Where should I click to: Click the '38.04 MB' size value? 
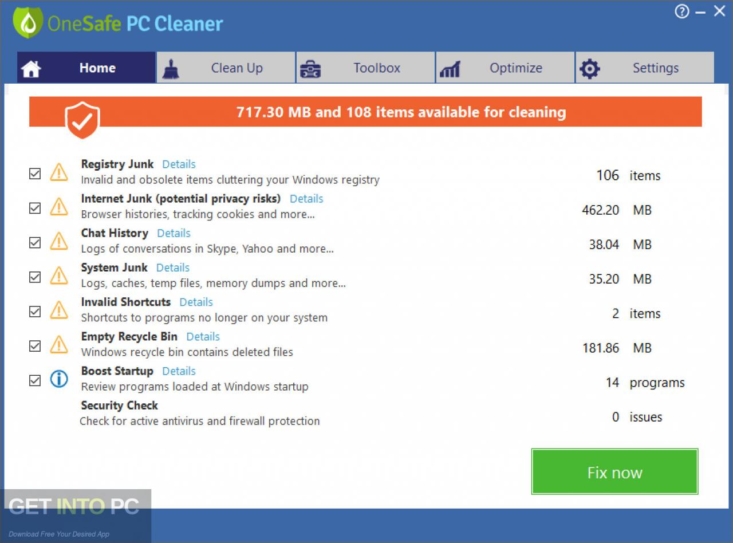tap(620, 245)
